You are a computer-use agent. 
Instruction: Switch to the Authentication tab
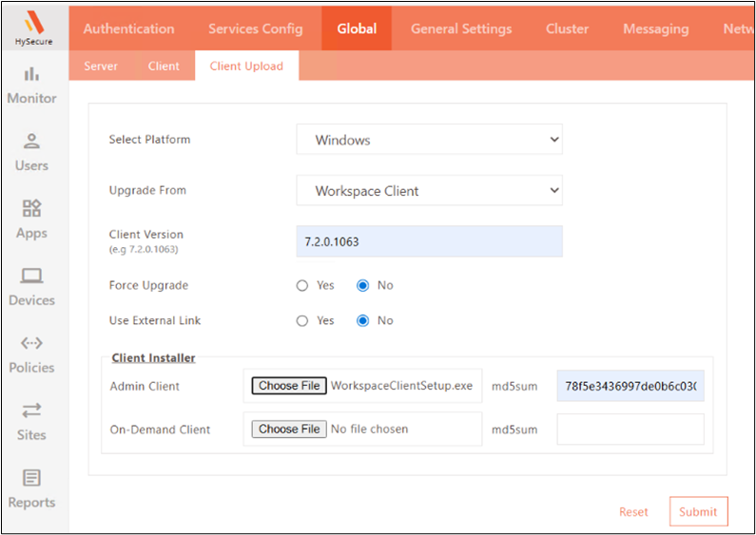[x=128, y=29]
